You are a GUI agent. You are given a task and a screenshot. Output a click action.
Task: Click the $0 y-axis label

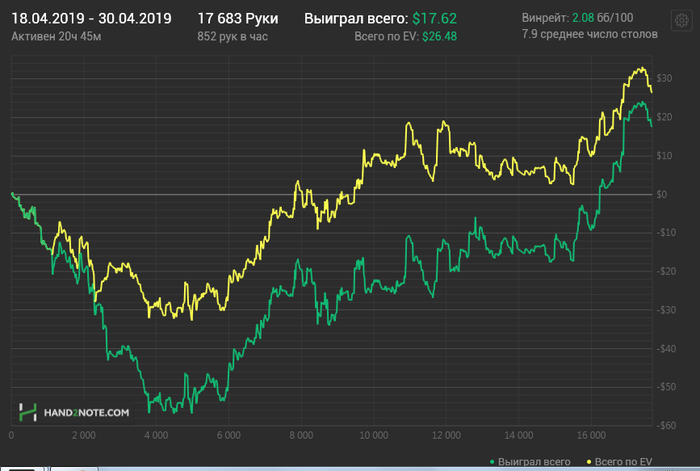[662, 194]
